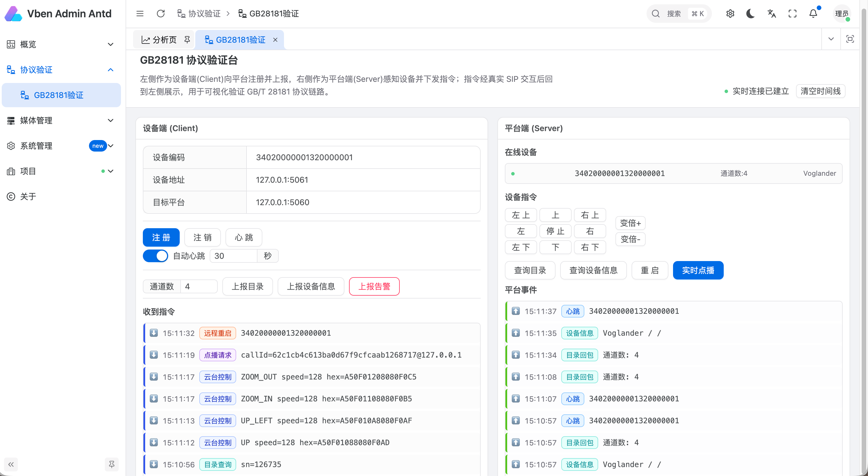The width and height of the screenshot is (868, 476).
Task: Click the red 上报告警 button
Action: click(374, 286)
